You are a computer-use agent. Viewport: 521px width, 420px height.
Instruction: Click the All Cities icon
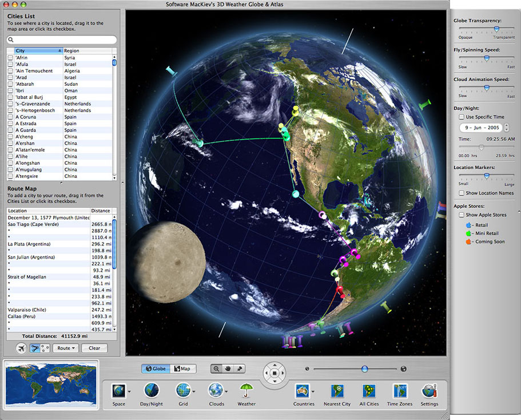coord(369,391)
